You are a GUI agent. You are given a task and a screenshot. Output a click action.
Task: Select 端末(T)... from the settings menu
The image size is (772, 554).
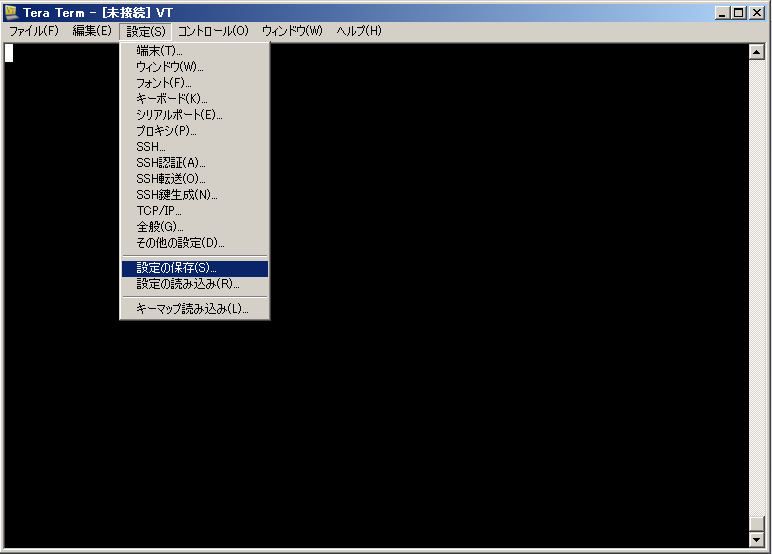195,51
